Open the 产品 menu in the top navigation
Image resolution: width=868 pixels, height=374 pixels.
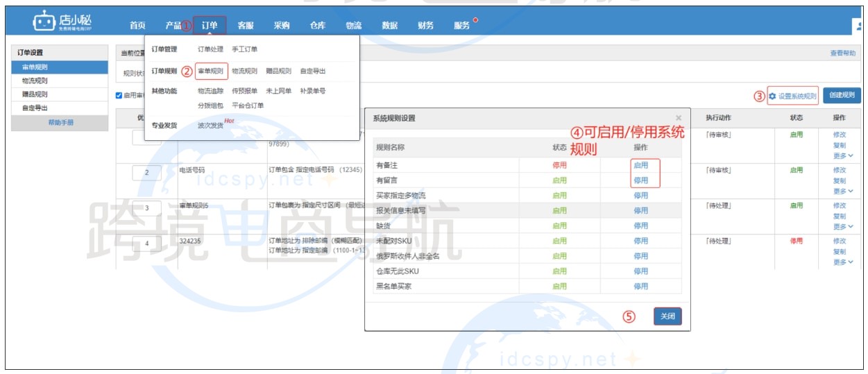[173, 26]
